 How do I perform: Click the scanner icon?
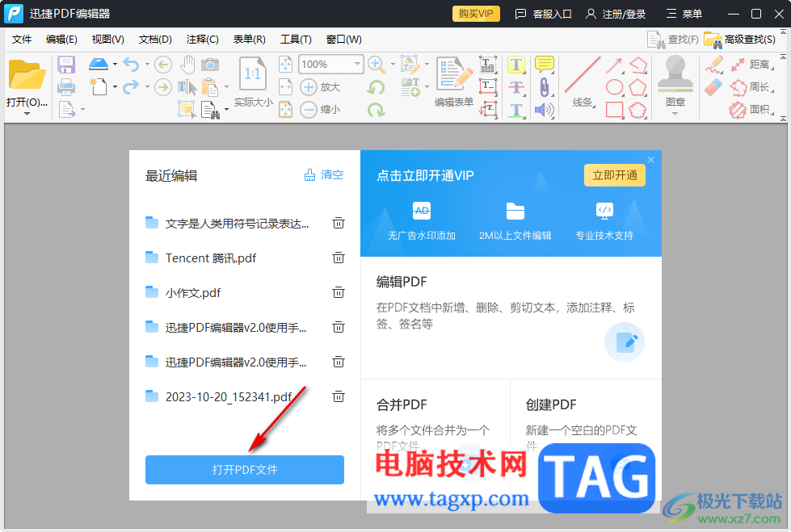[x=99, y=64]
